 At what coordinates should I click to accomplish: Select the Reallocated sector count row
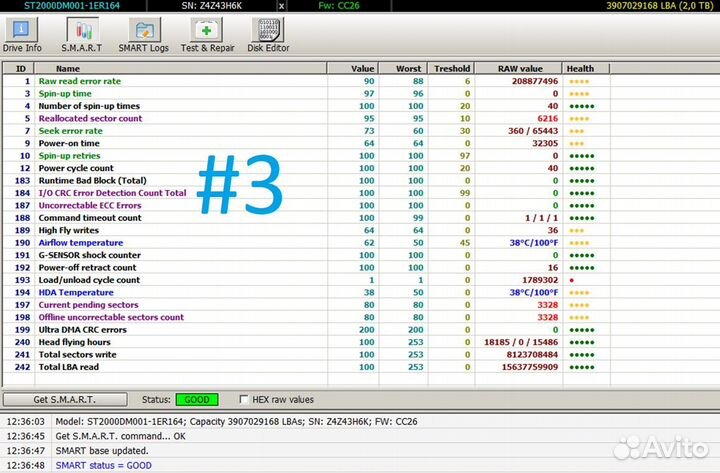[90, 118]
